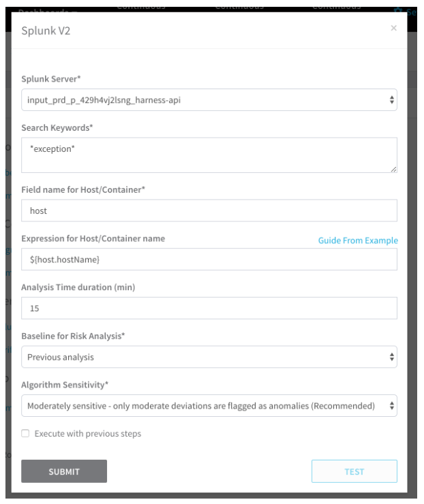Enable Execute with previous steps checkbox
Screen dimensions: 424x504
pyautogui.click(x=25, y=433)
